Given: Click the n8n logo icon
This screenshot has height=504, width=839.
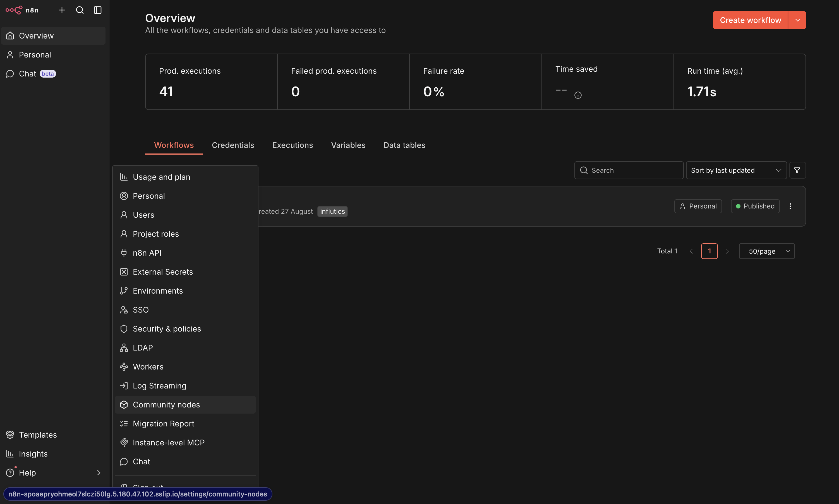Looking at the screenshot, I should pos(14,10).
